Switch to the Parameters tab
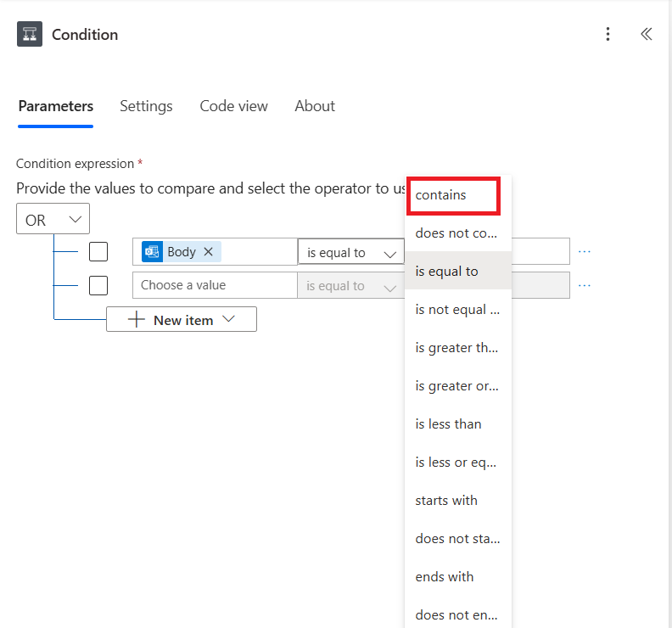 coord(56,106)
